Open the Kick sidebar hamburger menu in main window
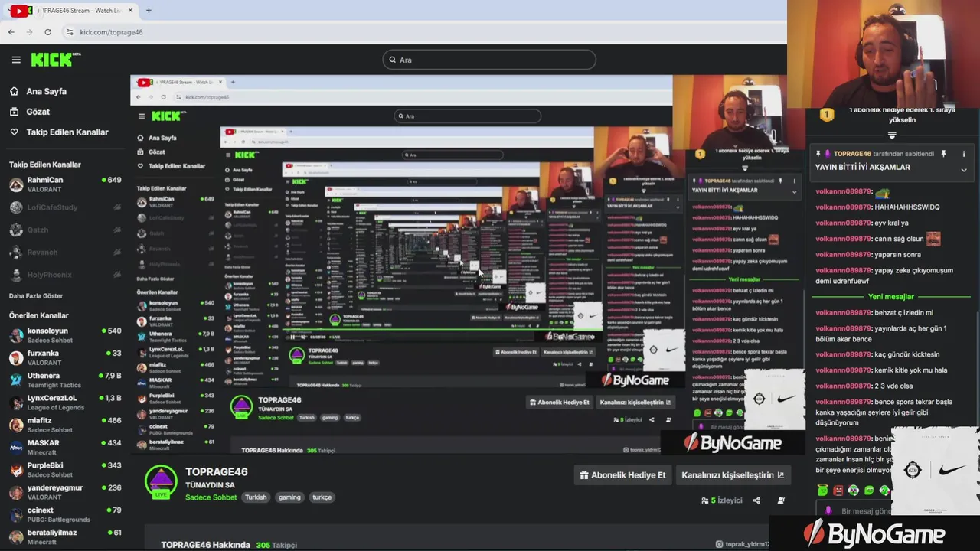This screenshot has height=551, width=980. pos(16,60)
